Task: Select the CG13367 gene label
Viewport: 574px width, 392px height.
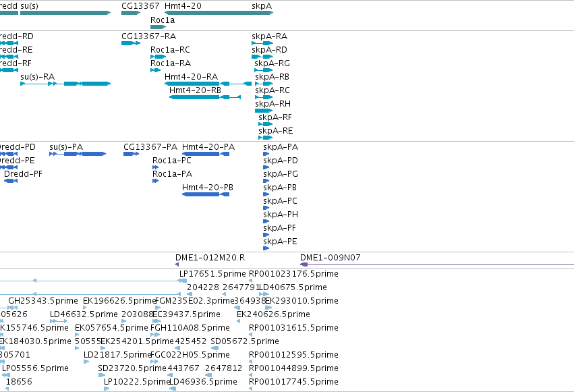Action: [x=140, y=6]
